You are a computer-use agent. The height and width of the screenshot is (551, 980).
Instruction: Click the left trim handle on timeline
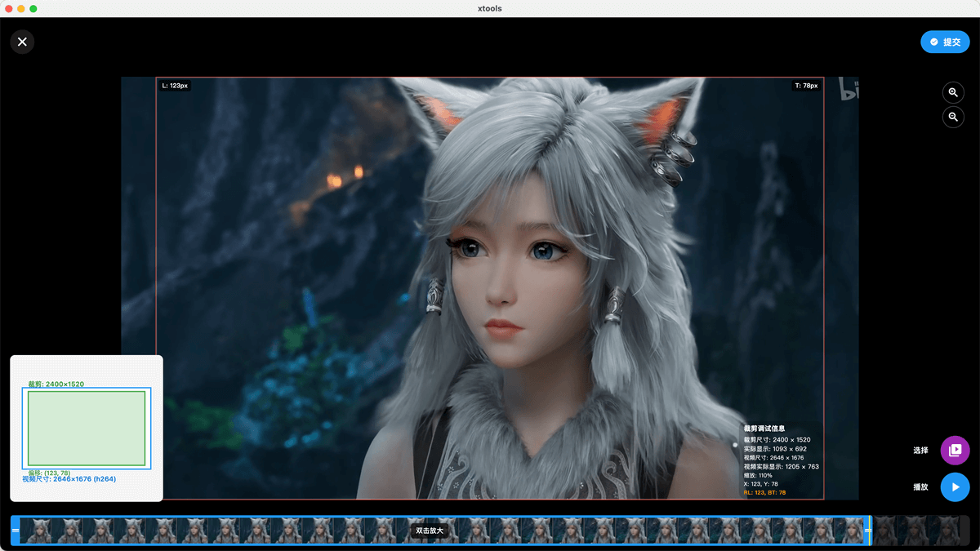pos(15,531)
